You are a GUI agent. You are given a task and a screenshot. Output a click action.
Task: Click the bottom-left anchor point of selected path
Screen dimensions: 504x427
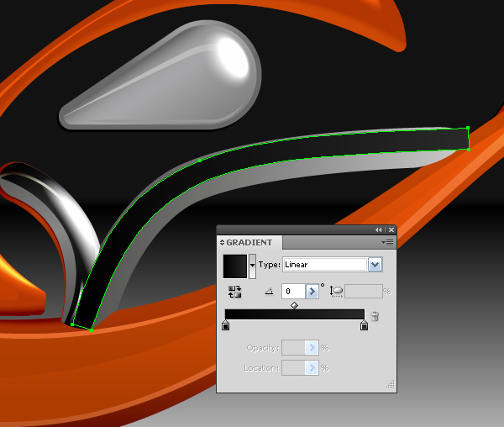tap(72, 324)
